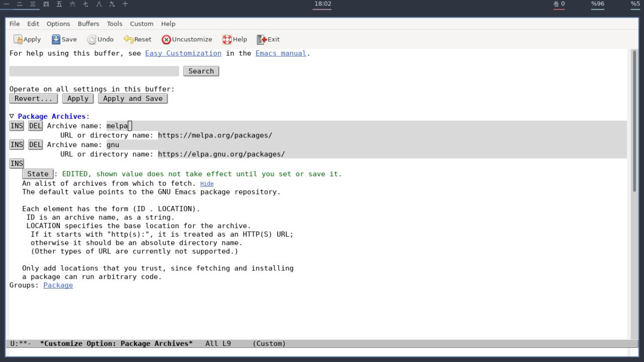Click the vertical scrollbar thumb

[x=633, y=121]
